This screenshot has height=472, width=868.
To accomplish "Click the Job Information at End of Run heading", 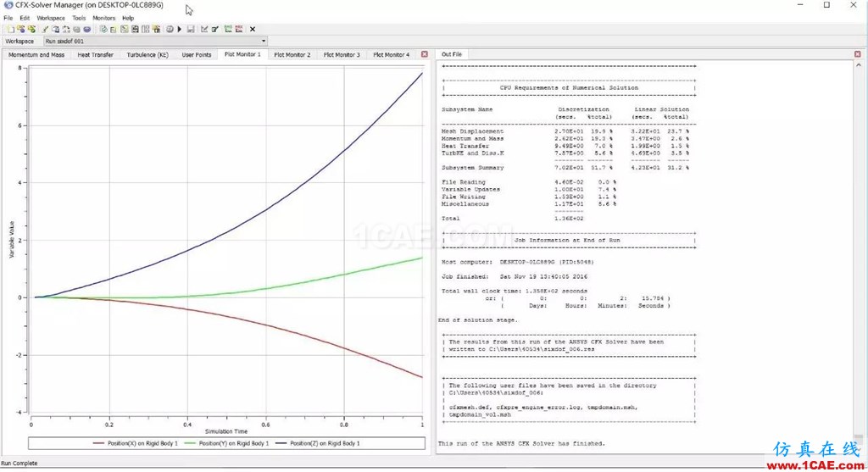I will 567,240.
